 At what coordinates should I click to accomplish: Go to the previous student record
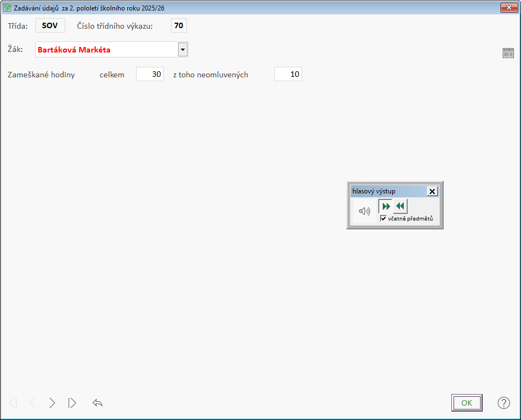point(32,403)
